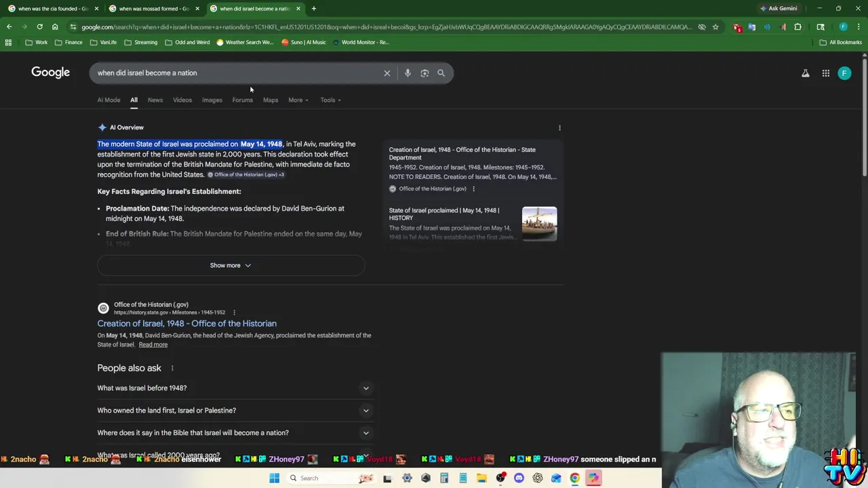Open World Monitor bookmark
The width and height of the screenshot is (868, 488).
[361, 42]
